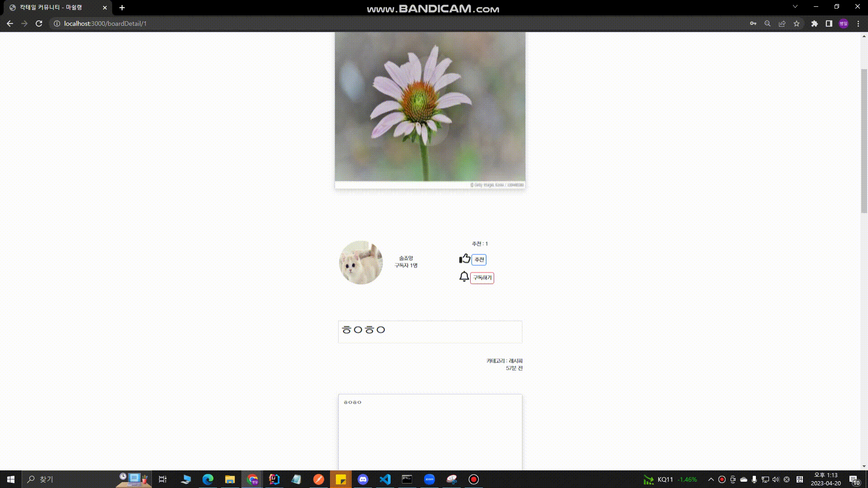Toggle the browser side panel
The height and width of the screenshot is (488, 868).
pos(829,23)
